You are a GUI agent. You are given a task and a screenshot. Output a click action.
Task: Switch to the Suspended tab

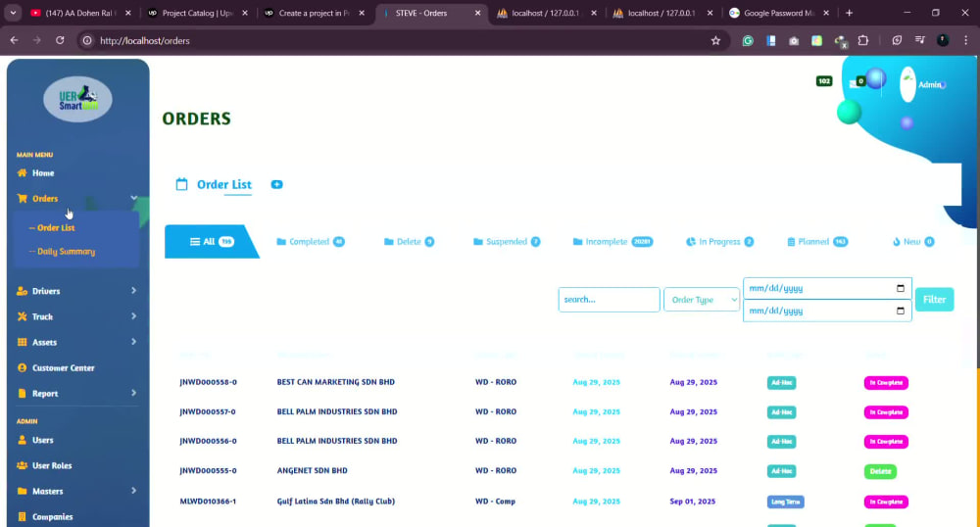[507, 242]
